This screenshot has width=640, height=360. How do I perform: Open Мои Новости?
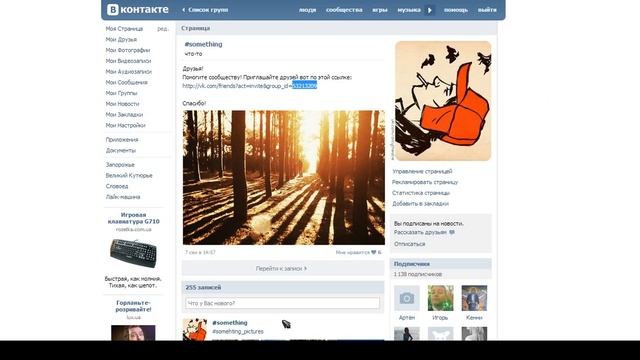pos(122,104)
